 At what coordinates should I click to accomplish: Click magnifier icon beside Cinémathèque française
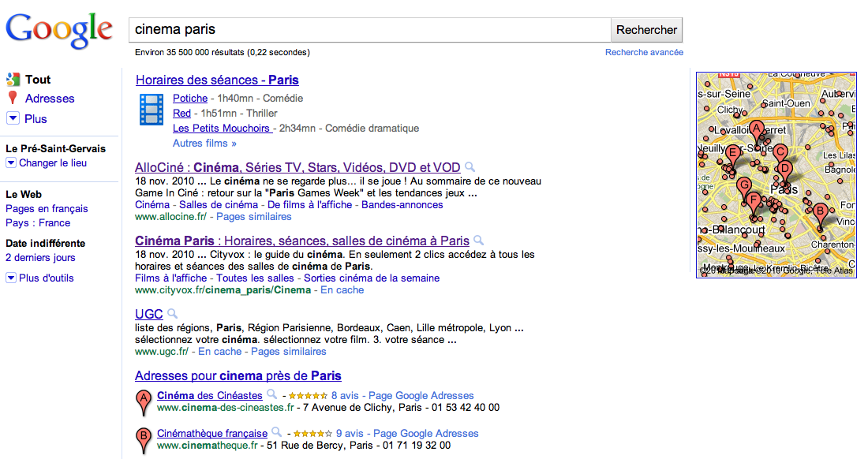pyautogui.click(x=277, y=432)
